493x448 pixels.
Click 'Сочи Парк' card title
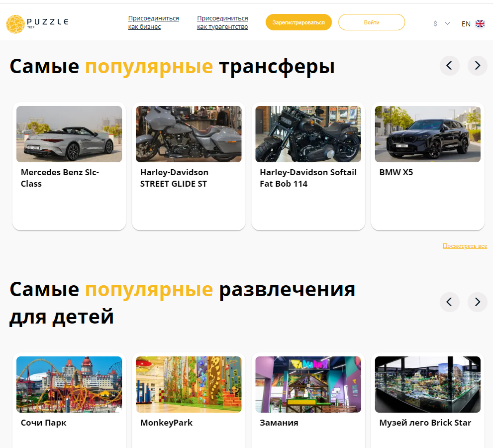[43, 423]
